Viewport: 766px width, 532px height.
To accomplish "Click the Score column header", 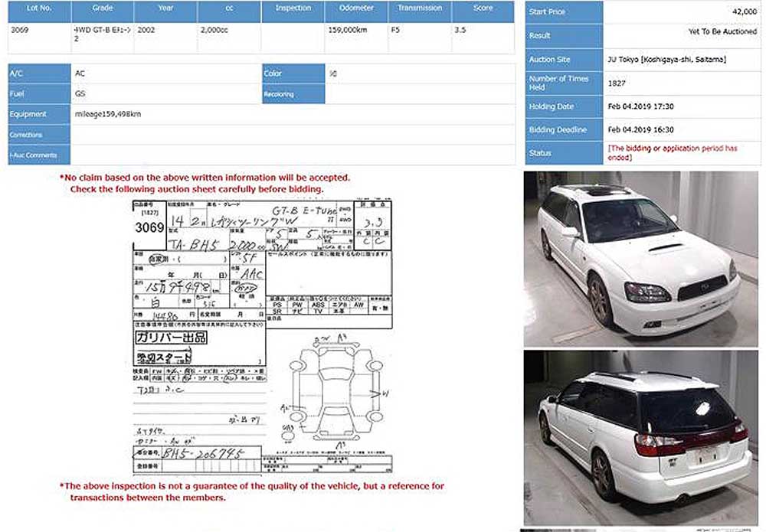I will click(x=483, y=11).
